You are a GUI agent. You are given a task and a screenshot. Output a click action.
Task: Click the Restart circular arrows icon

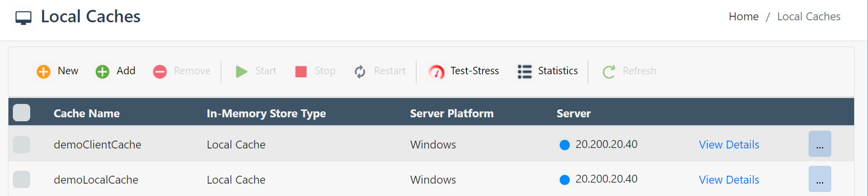click(360, 72)
